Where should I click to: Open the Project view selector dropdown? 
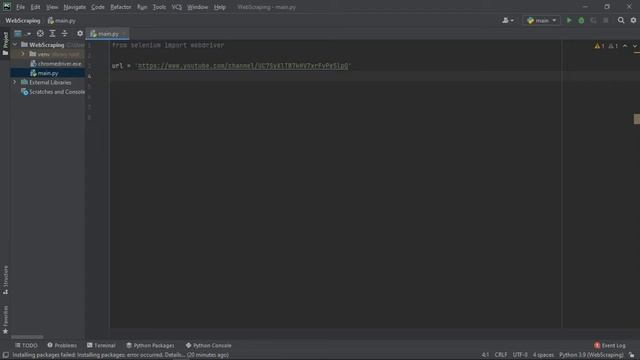click(22, 33)
